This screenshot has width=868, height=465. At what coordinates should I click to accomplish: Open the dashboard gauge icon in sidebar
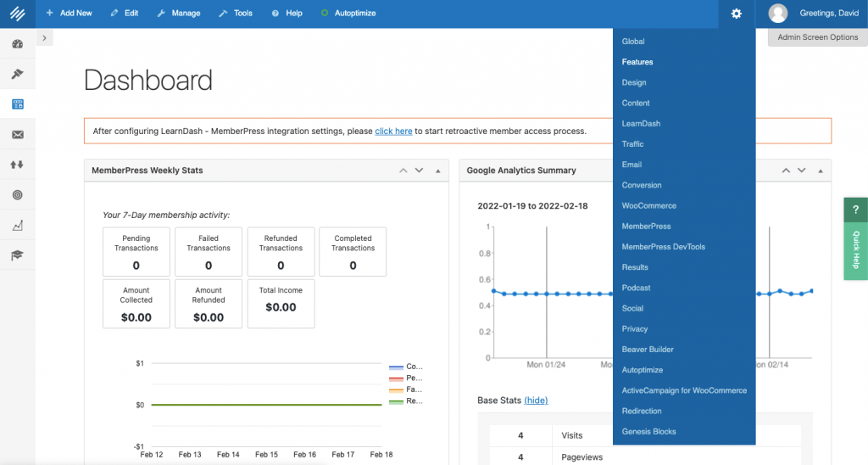click(17, 44)
